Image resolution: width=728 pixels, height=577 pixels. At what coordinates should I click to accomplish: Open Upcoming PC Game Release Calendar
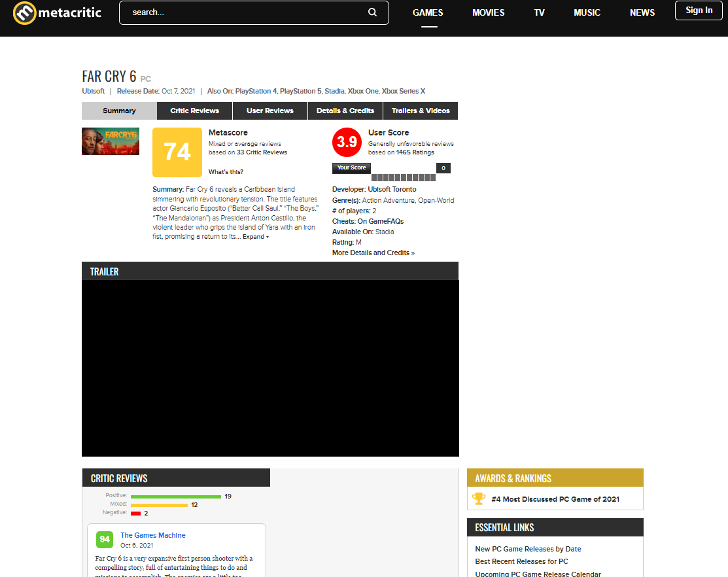[538, 574]
